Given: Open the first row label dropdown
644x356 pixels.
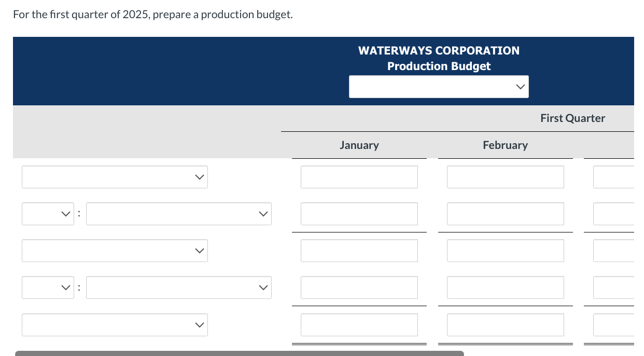Looking at the screenshot, I should 115,177.
